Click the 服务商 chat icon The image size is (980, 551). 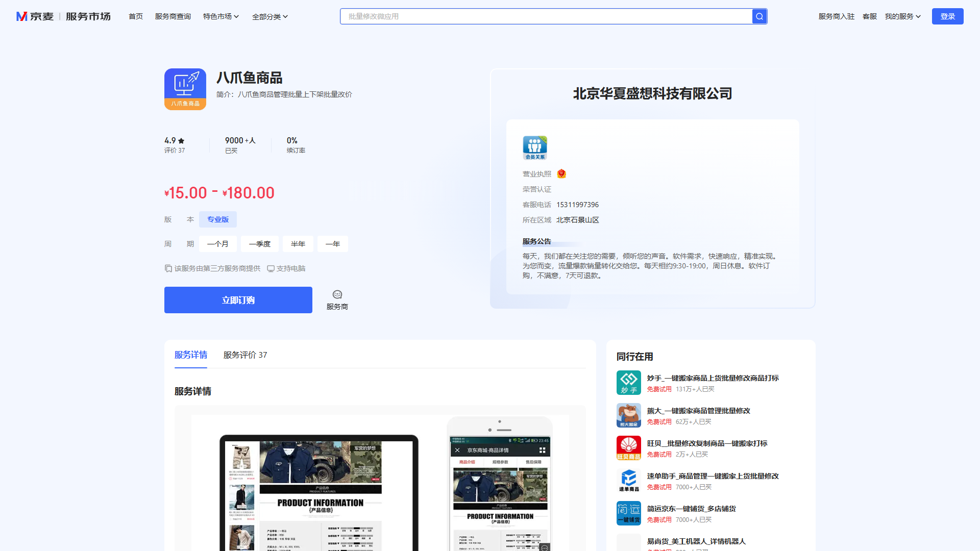pyautogui.click(x=337, y=294)
